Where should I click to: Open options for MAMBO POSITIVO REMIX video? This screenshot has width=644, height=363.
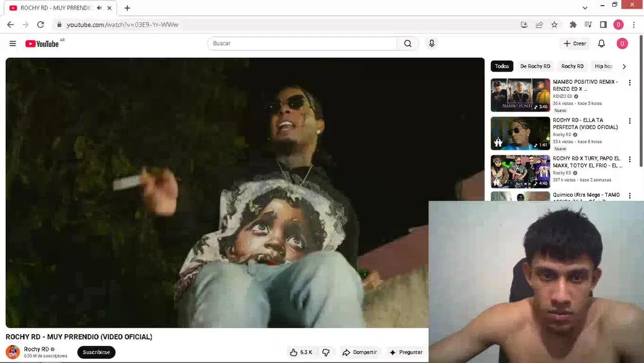point(629,83)
